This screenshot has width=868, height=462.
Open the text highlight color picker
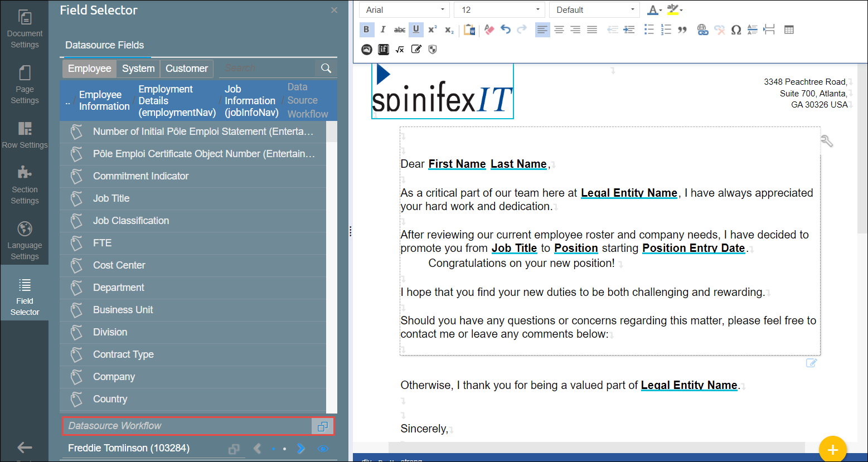pyautogui.click(x=674, y=10)
